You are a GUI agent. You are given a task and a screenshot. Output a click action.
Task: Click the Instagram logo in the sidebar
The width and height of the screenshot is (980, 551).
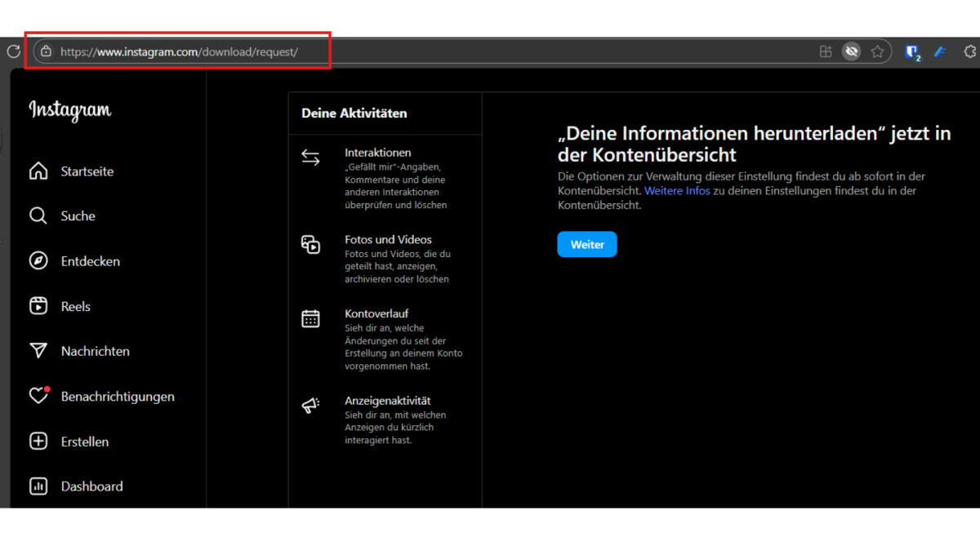click(x=70, y=110)
